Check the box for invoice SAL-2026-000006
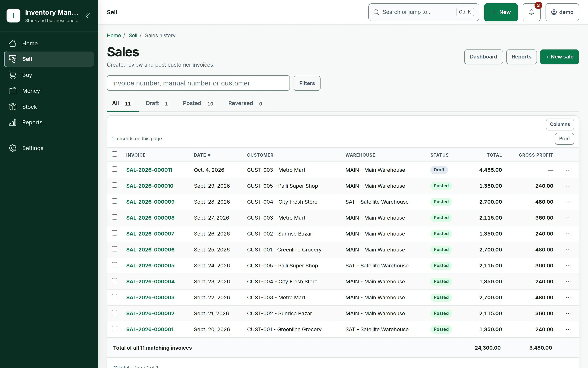 click(x=115, y=249)
